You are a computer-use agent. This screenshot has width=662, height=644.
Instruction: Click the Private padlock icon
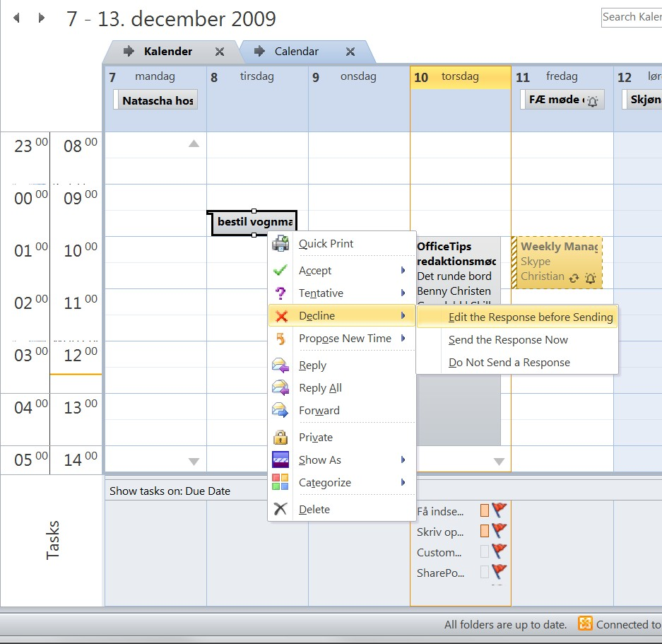click(x=280, y=437)
